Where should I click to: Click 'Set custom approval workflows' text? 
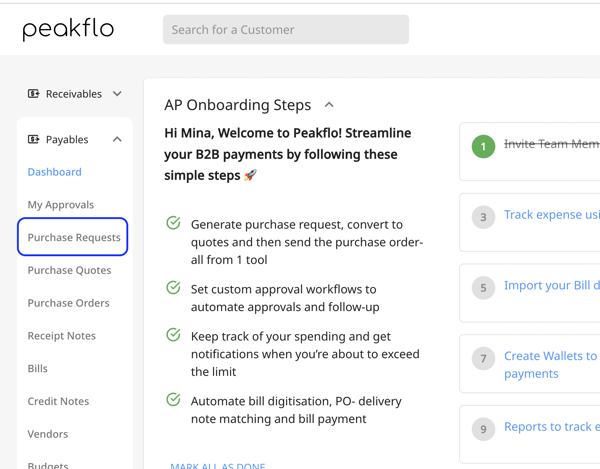click(x=285, y=298)
